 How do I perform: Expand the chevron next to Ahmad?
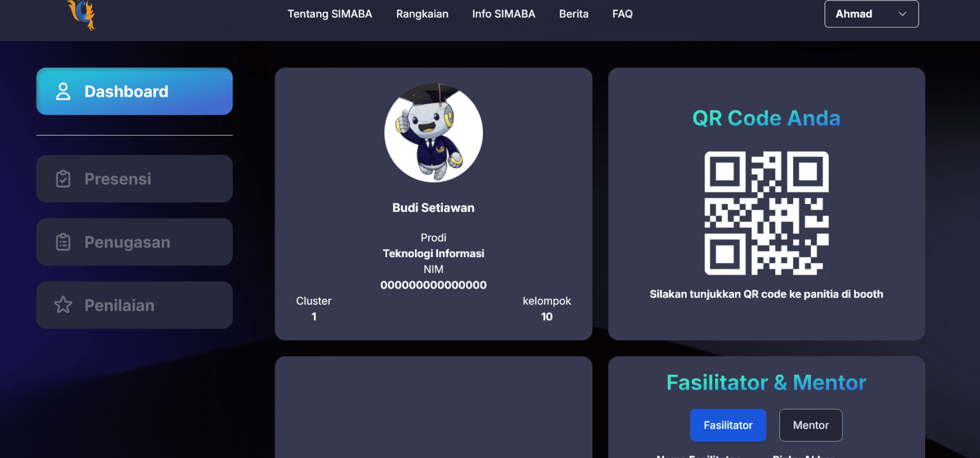tap(902, 14)
